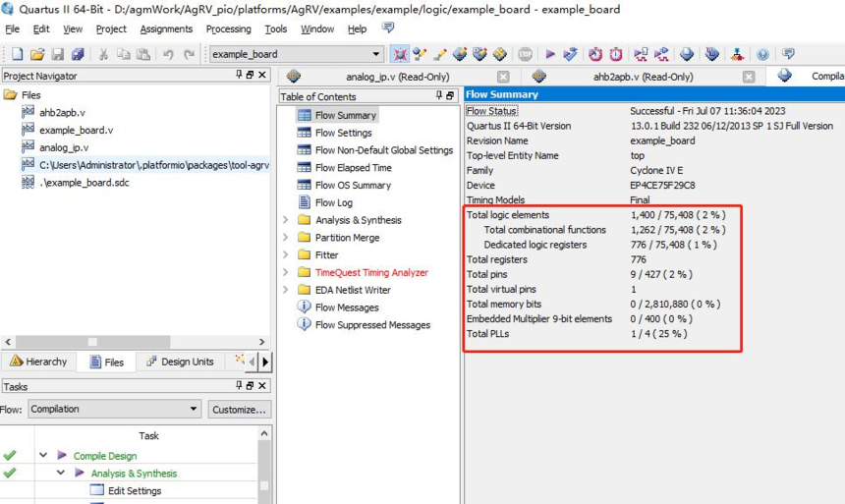845x504 pixels.
Task: Open the Programmer toolbar icon
Action: click(x=712, y=54)
